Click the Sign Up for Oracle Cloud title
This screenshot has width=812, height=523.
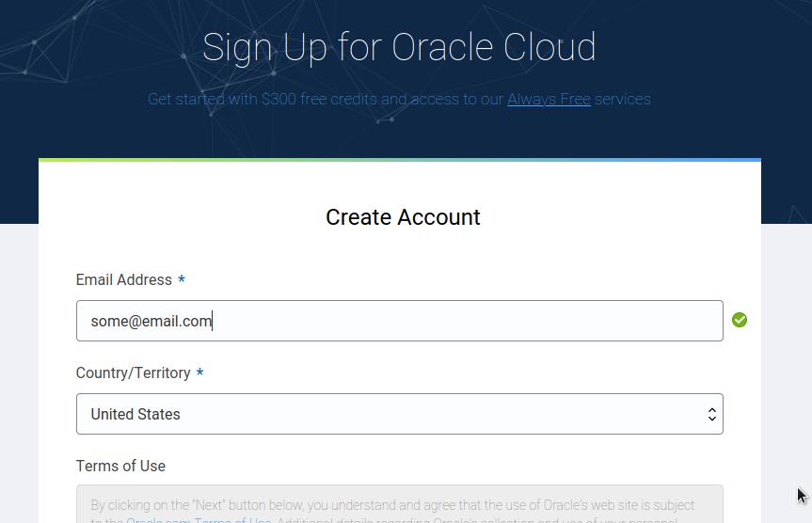coord(399,48)
